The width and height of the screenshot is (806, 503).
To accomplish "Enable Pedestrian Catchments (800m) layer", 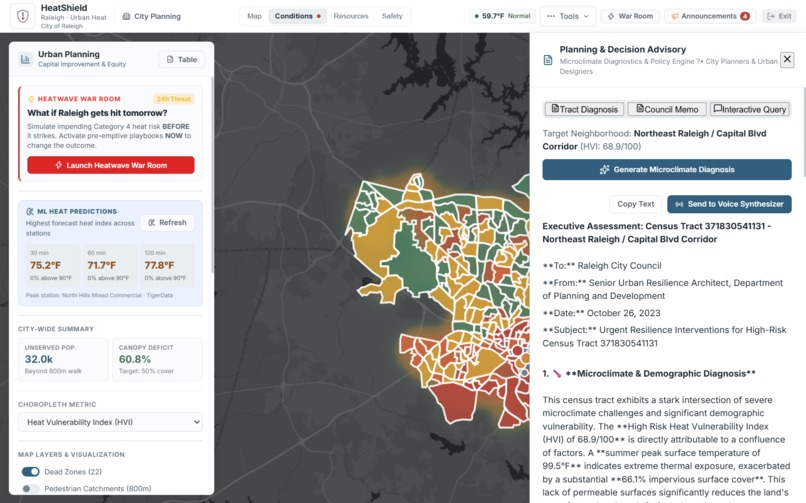I will point(30,489).
